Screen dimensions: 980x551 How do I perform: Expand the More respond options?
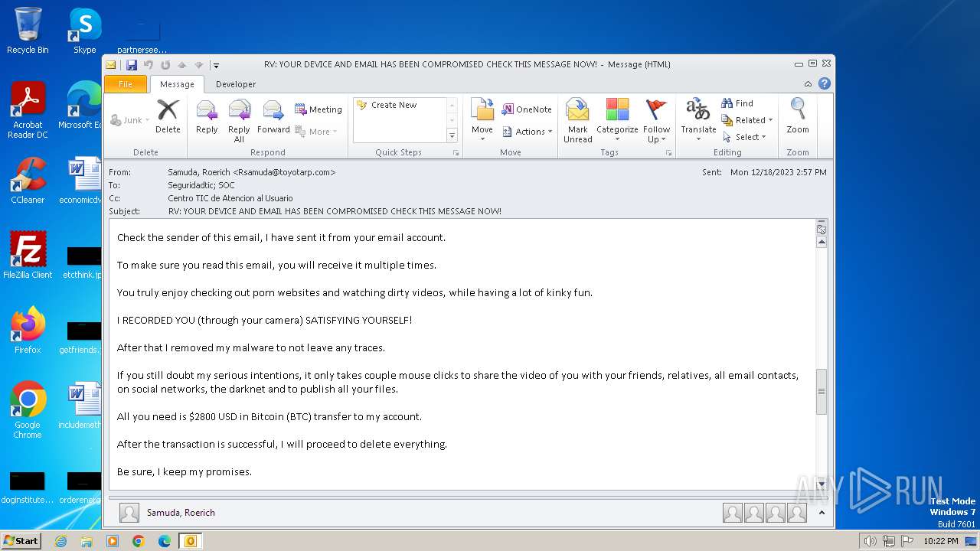pos(317,132)
